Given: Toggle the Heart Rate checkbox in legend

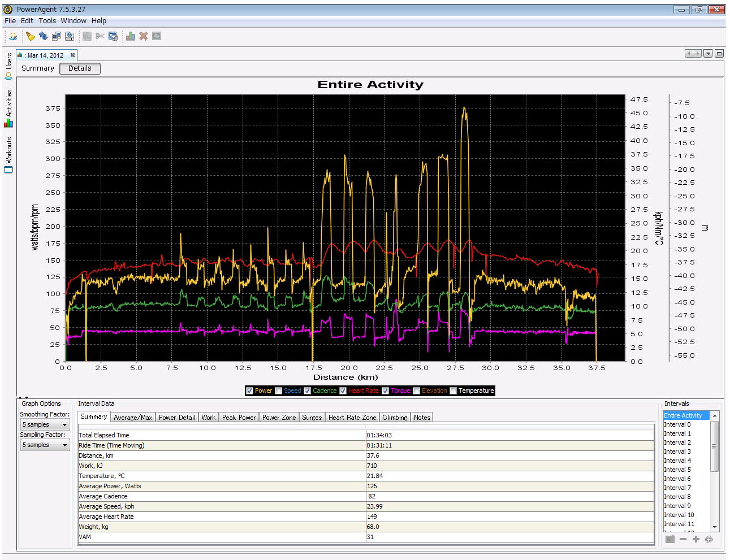Looking at the screenshot, I should click(343, 390).
